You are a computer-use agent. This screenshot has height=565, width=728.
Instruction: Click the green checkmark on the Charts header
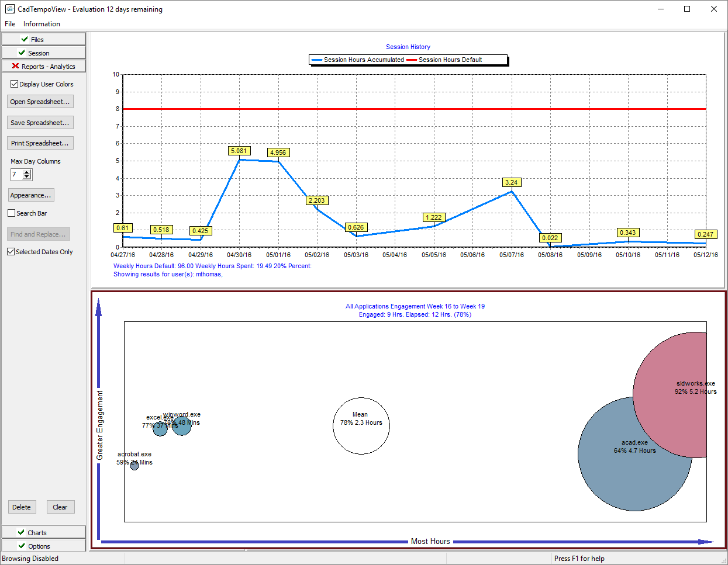(x=21, y=532)
